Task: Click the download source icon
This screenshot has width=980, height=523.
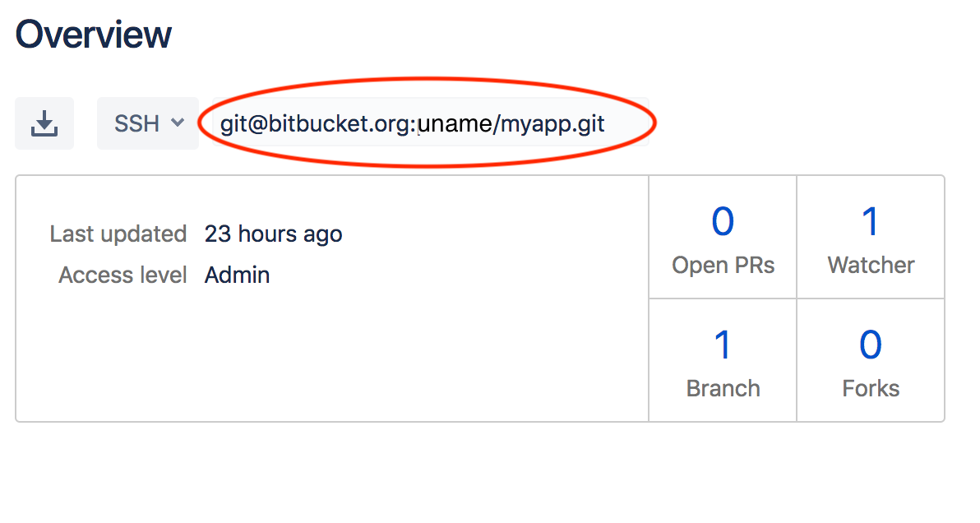Action: (x=44, y=123)
